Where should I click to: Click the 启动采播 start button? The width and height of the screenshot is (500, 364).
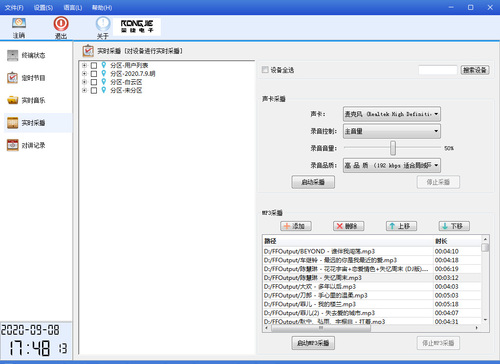313,182
